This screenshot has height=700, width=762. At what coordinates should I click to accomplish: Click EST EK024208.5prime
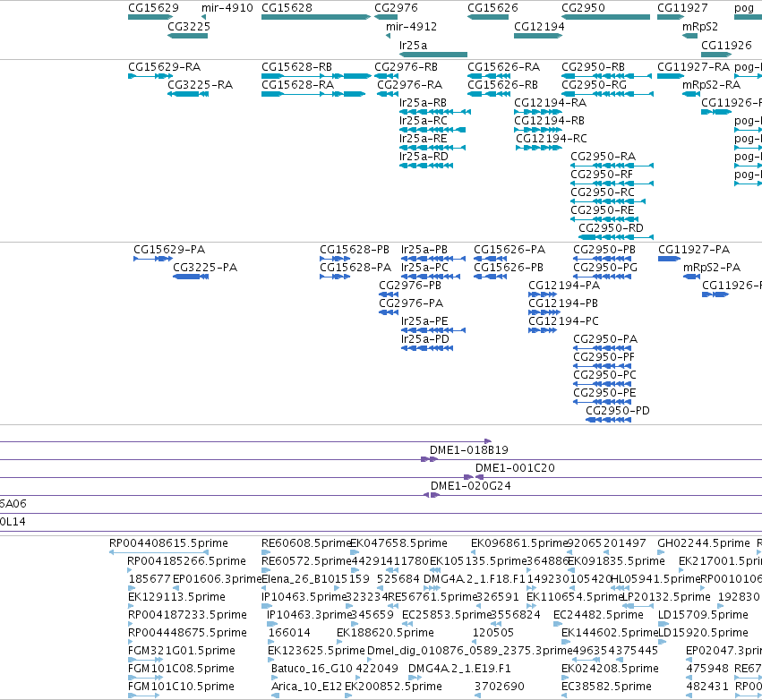pyautogui.click(x=610, y=669)
